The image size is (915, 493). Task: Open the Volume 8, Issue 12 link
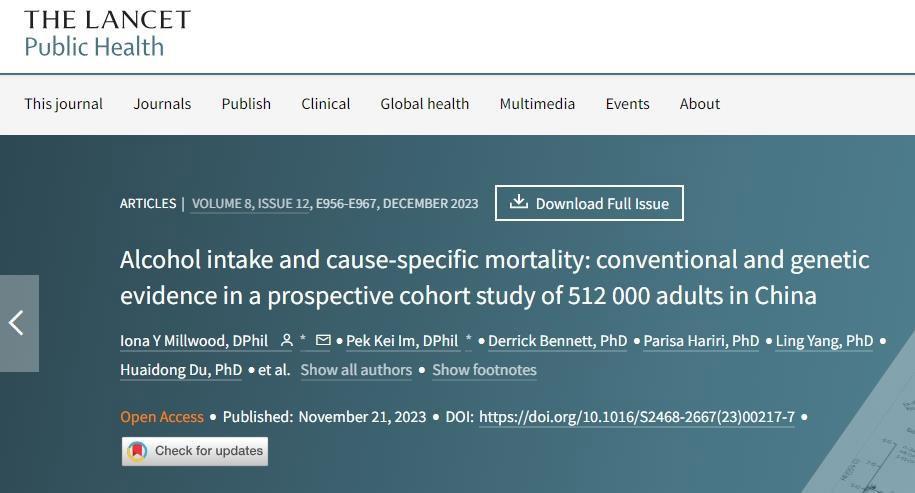(249, 203)
